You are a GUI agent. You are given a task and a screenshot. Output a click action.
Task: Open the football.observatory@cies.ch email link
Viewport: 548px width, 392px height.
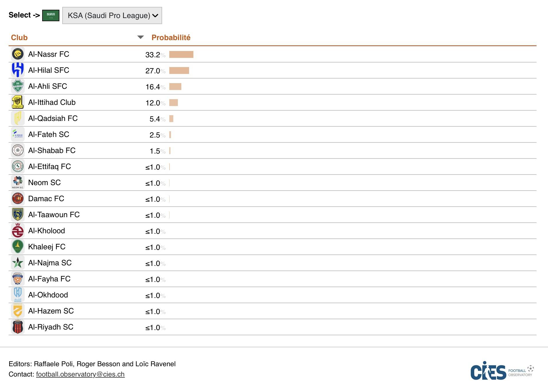[x=80, y=374]
